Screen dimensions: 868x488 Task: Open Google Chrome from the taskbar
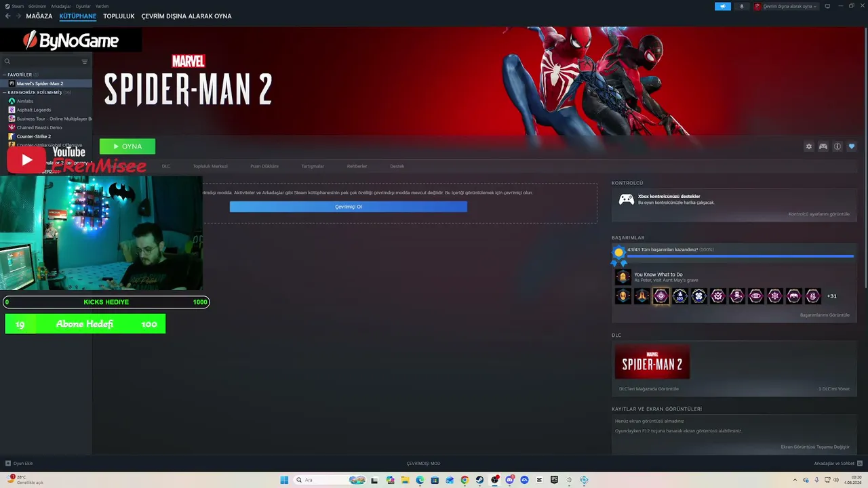465,480
